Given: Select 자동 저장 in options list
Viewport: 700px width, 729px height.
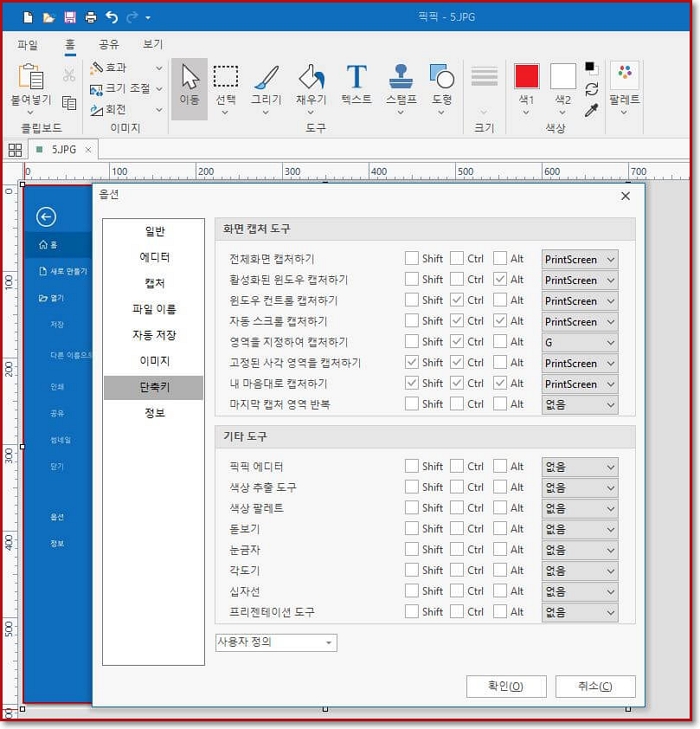Looking at the screenshot, I should pyautogui.click(x=154, y=335).
